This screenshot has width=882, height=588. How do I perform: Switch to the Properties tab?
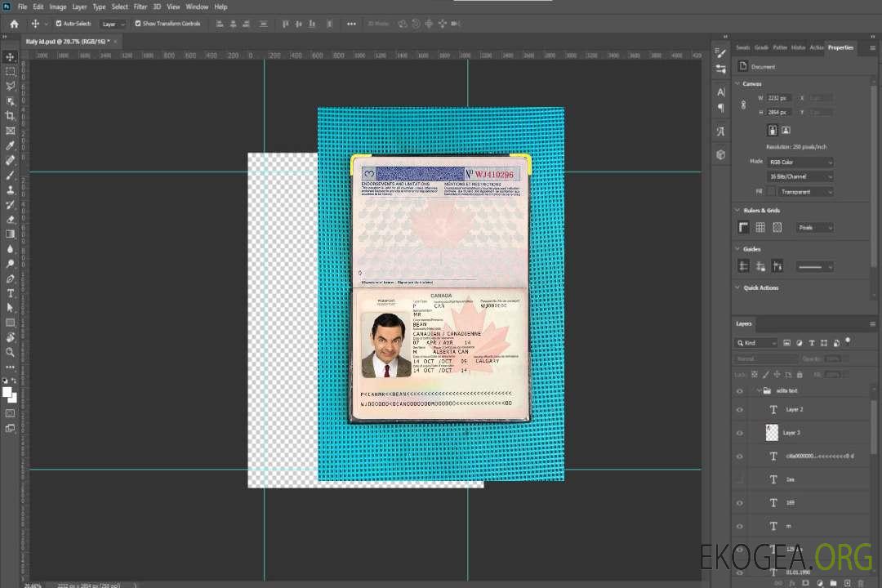coord(840,48)
